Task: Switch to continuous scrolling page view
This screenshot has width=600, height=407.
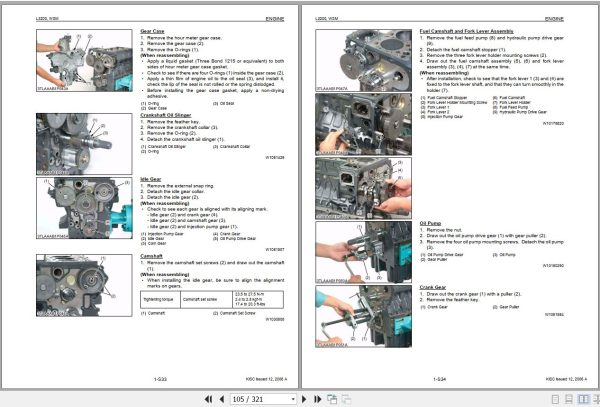Action: (x=569, y=399)
